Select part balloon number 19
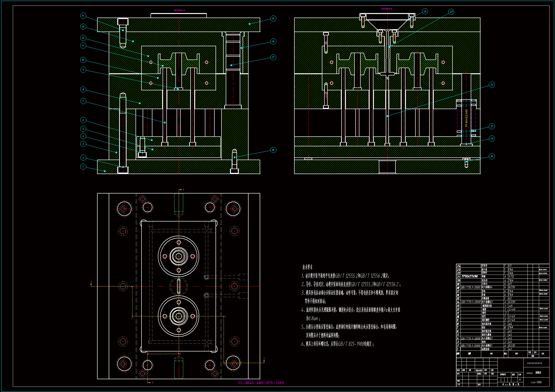 492,157
